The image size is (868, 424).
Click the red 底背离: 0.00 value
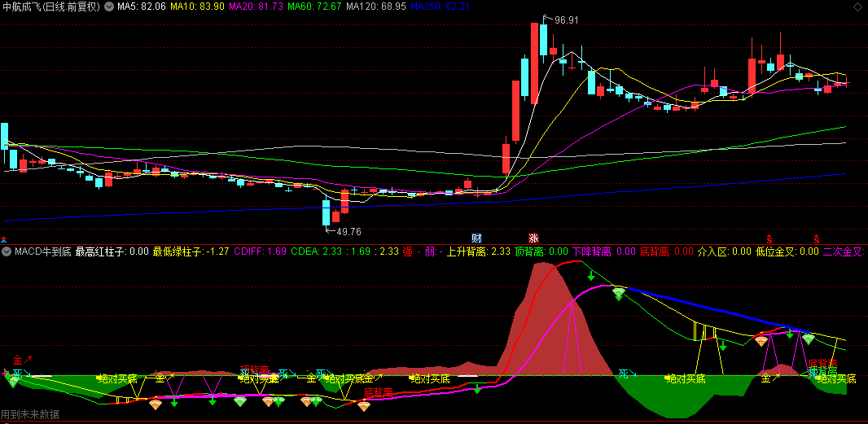[667, 252]
